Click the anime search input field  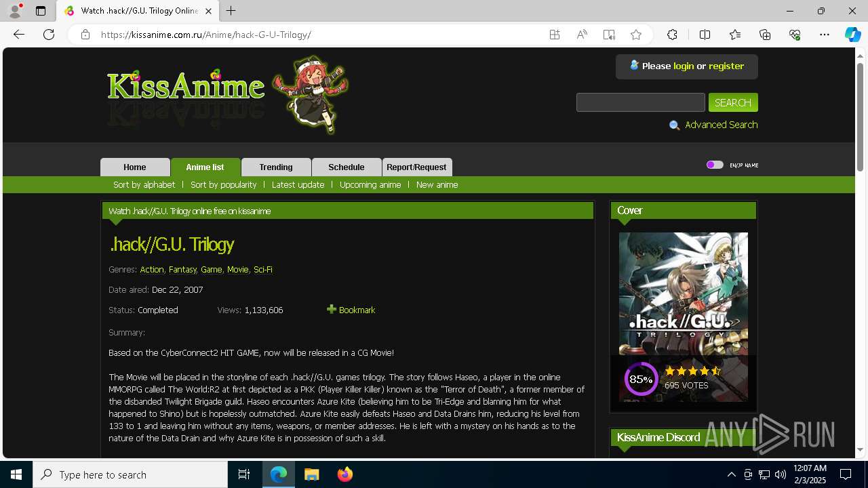click(641, 102)
